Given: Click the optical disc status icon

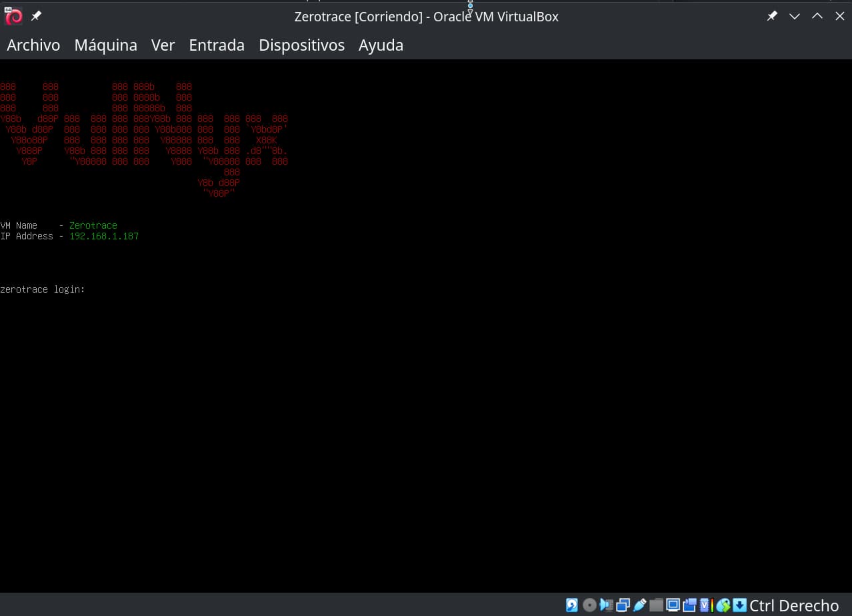Looking at the screenshot, I should (589, 605).
